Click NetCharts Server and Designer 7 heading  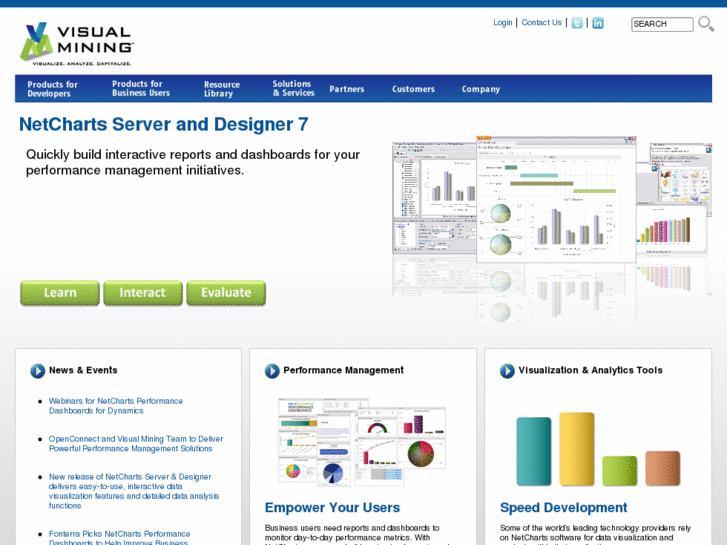tap(164, 124)
